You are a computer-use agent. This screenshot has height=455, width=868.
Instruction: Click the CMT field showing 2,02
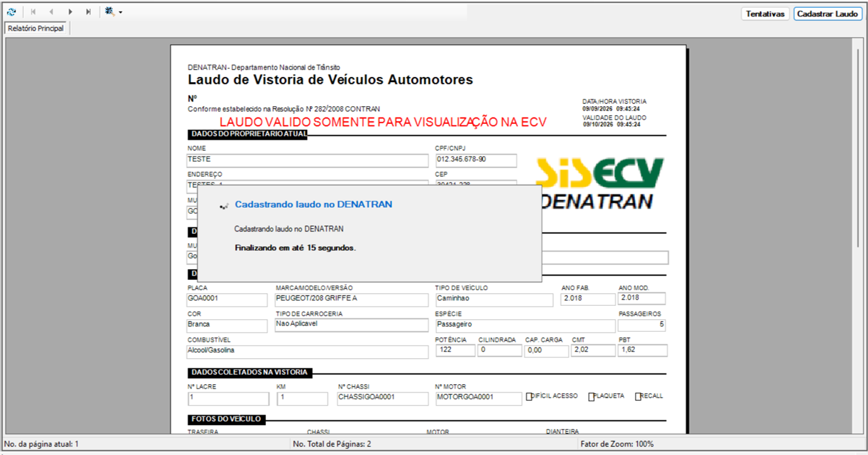point(593,350)
